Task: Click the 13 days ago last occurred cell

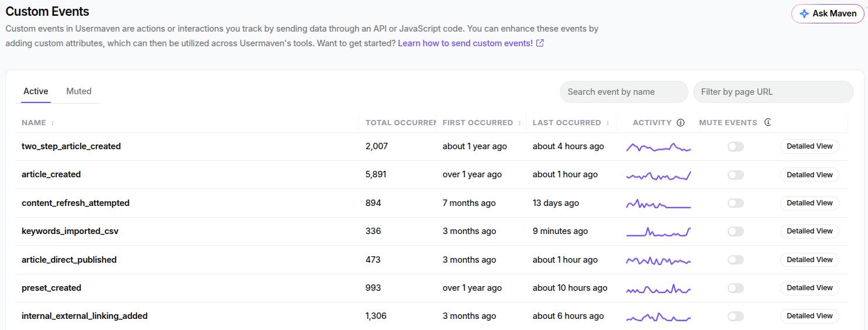Action: click(x=556, y=203)
